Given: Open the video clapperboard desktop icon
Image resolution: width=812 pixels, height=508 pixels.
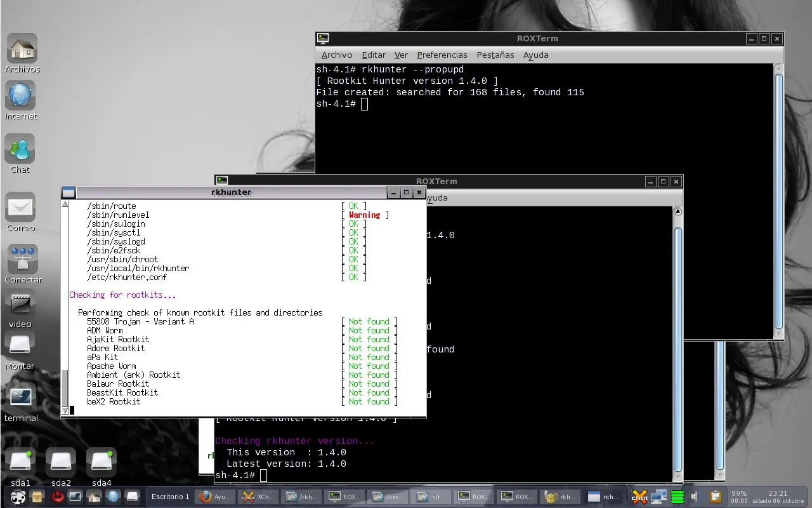Looking at the screenshot, I should 20,304.
